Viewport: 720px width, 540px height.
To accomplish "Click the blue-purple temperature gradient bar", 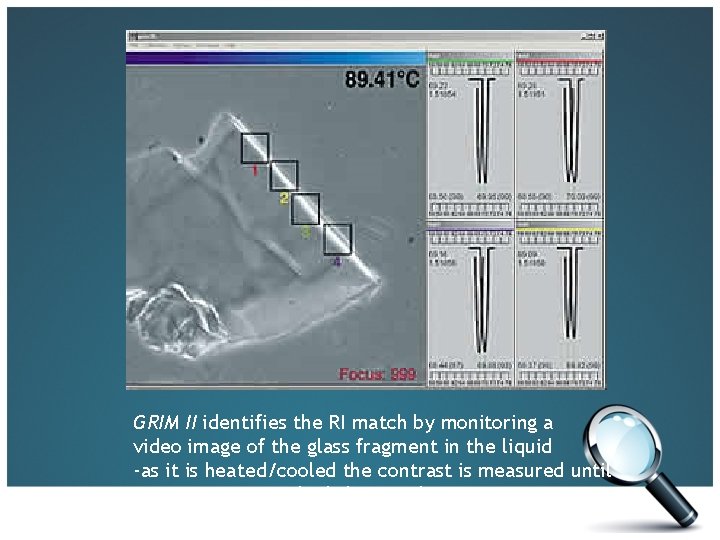I will pos(276,58).
